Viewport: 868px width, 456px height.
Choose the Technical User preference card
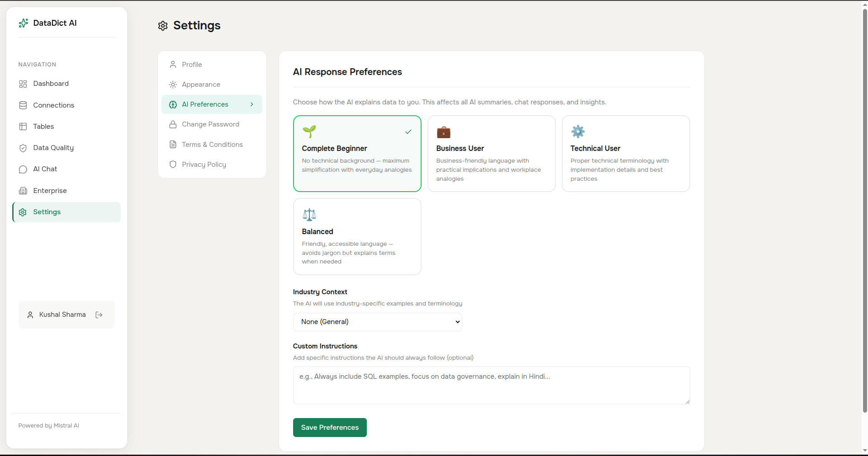tap(626, 154)
